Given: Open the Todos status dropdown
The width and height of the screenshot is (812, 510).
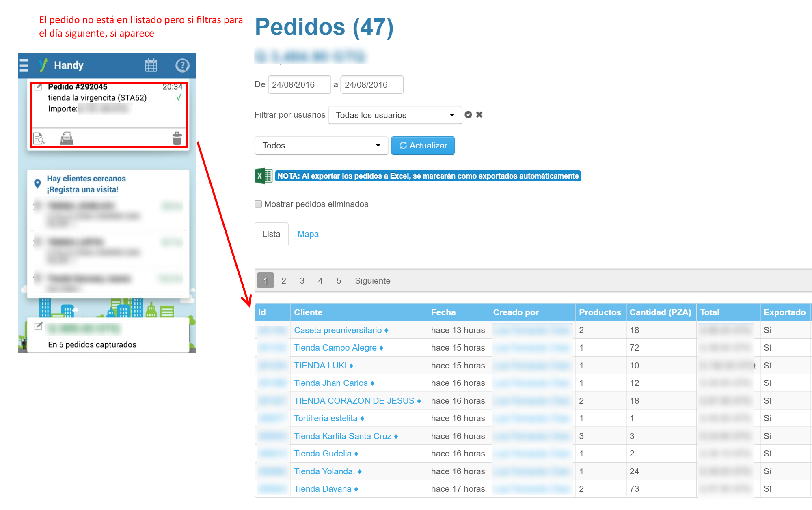Looking at the screenshot, I should click(321, 146).
